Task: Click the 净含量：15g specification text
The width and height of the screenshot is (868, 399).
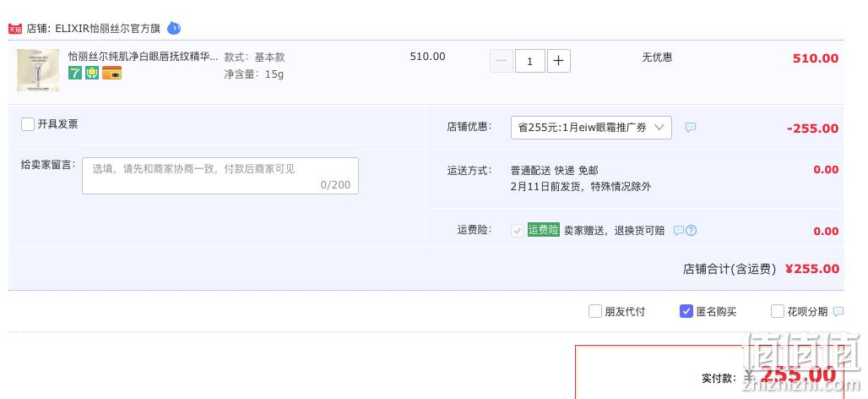Action: point(254,74)
